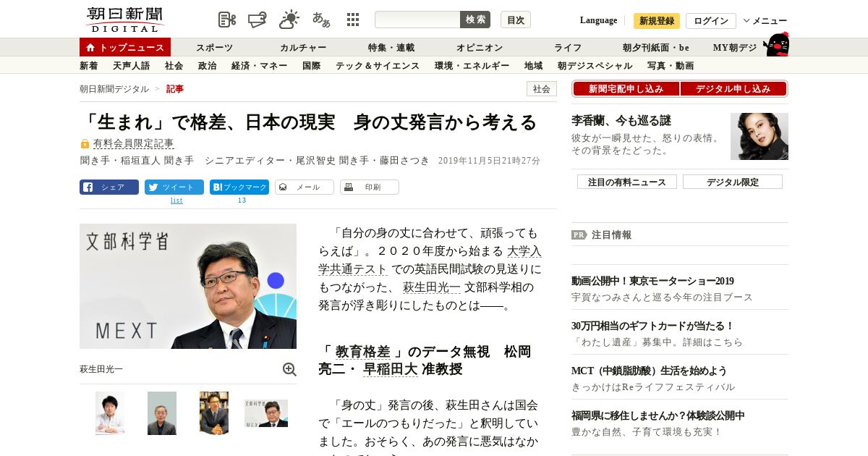868x456 pixels.
Task: Click the ログイン login button
Action: (711, 21)
